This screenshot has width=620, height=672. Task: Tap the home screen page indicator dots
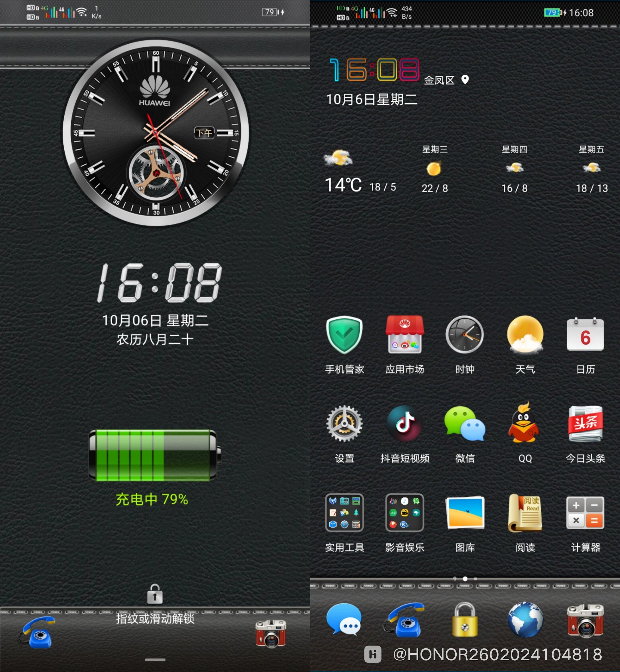(x=465, y=579)
